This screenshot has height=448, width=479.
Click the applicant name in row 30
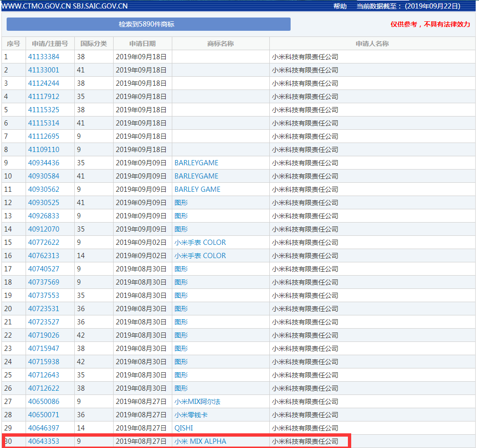[x=305, y=441]
